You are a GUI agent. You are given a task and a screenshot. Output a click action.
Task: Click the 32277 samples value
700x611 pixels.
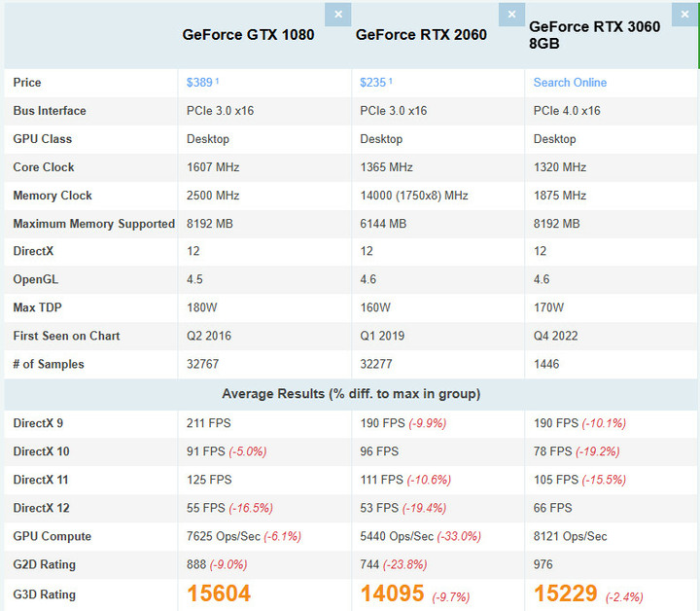click(376, 365)
